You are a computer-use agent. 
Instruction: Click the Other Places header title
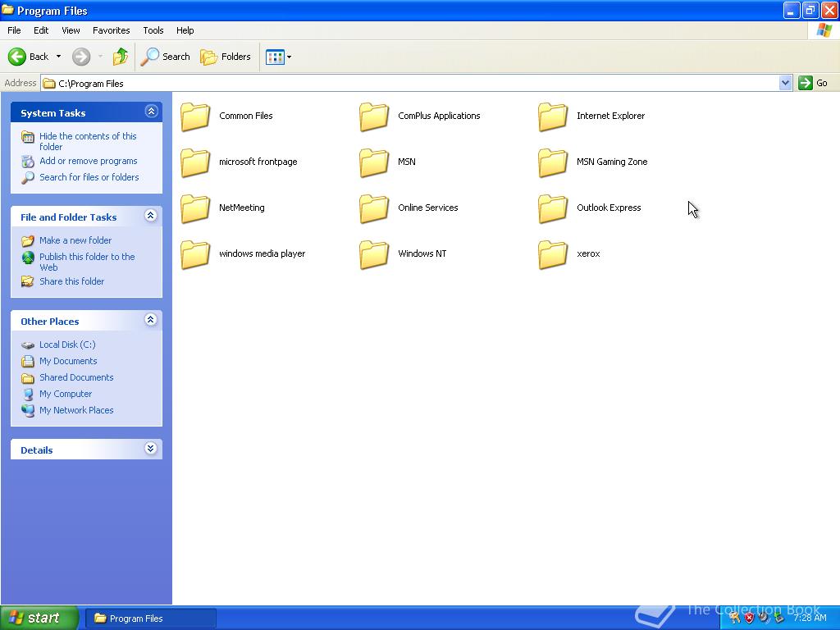tap(50, 322)
